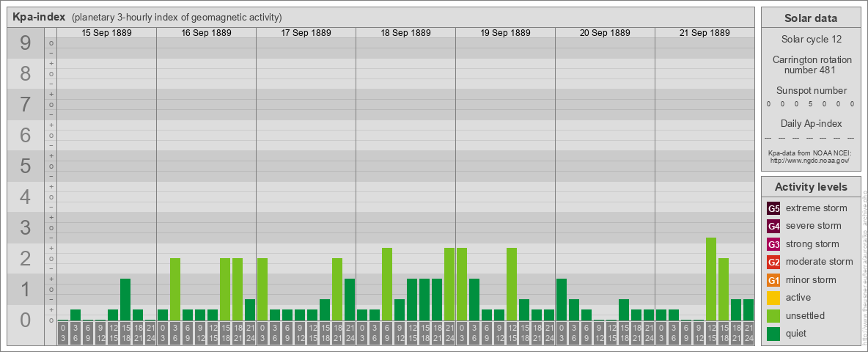
Task: Click the G3 strong storm legend icon
Action: [773, 244]
